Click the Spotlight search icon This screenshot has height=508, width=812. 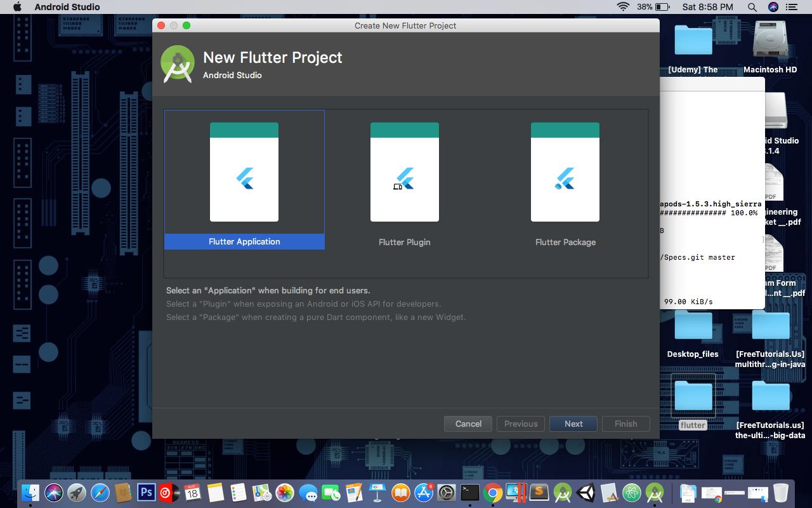tap(752, 7)
